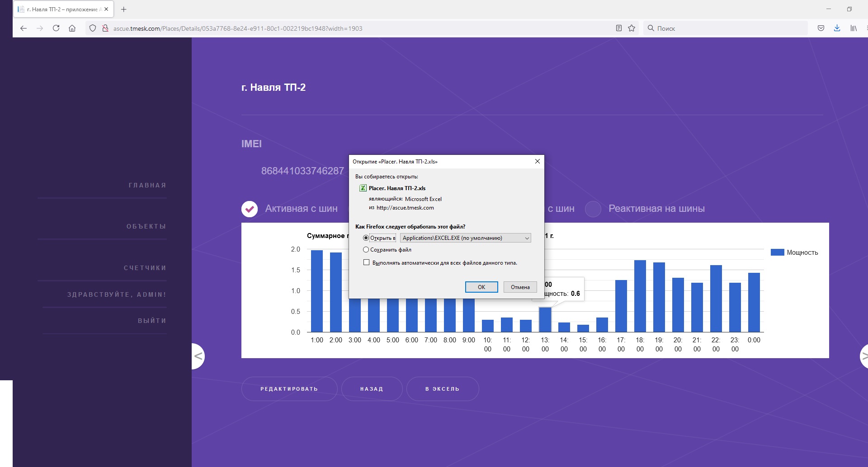Go to the browser home page icon

click(72, 28)
